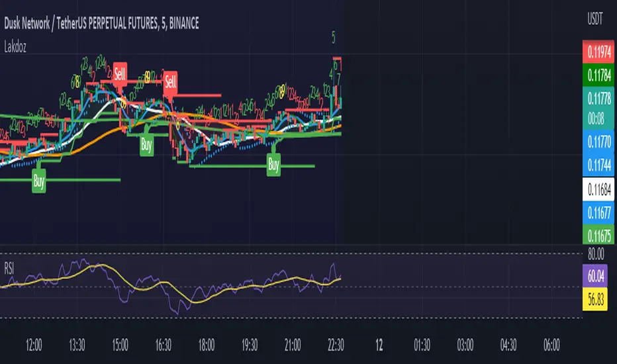617x364 pixels.
Task: Click the 19:30 time axis label
Action: click(250, 345)
